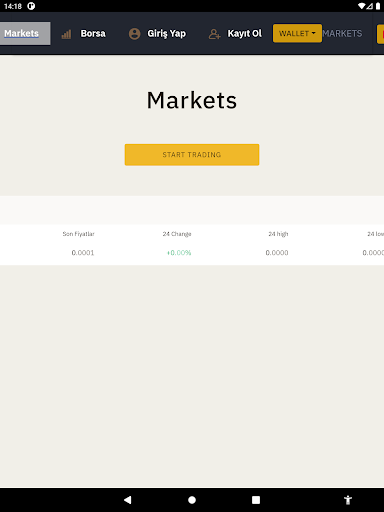Sort by Son Fiyatlar column header
The height and width of the screenshot is (512, 384).
click(79, 234)
